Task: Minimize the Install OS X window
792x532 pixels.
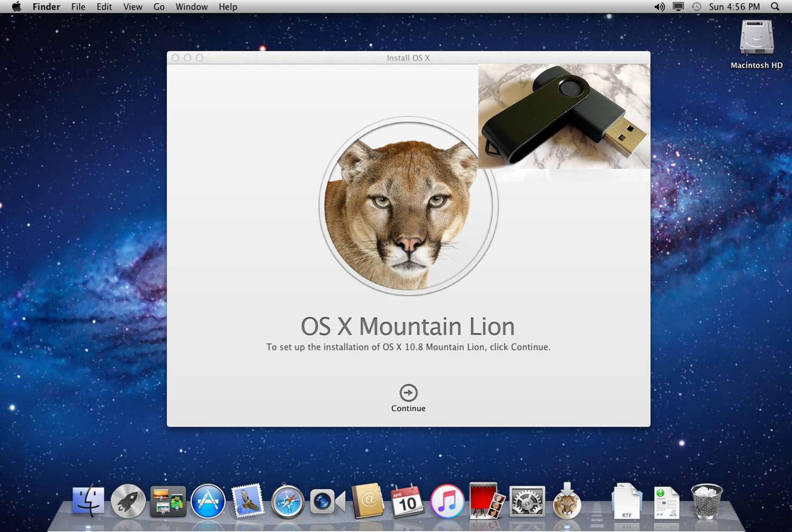Action: pos(187,58)
